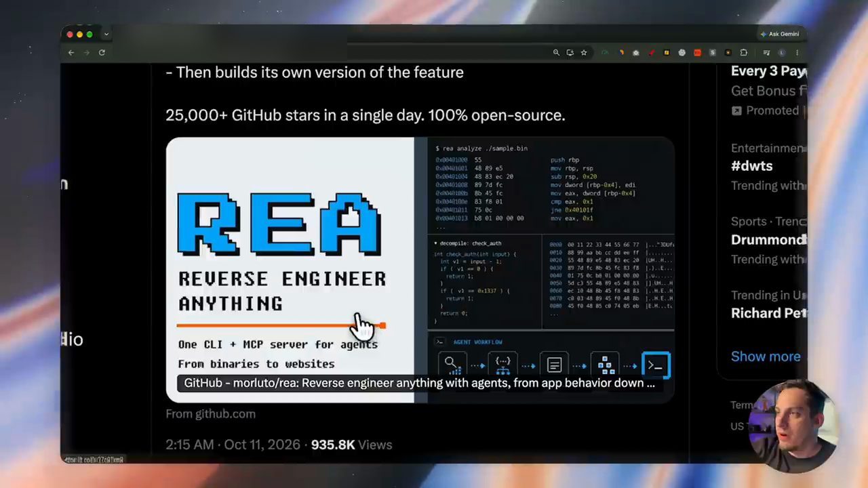Click the Promoted label under the ad
This screenshot has height=488, width=868.
(766, 110)
